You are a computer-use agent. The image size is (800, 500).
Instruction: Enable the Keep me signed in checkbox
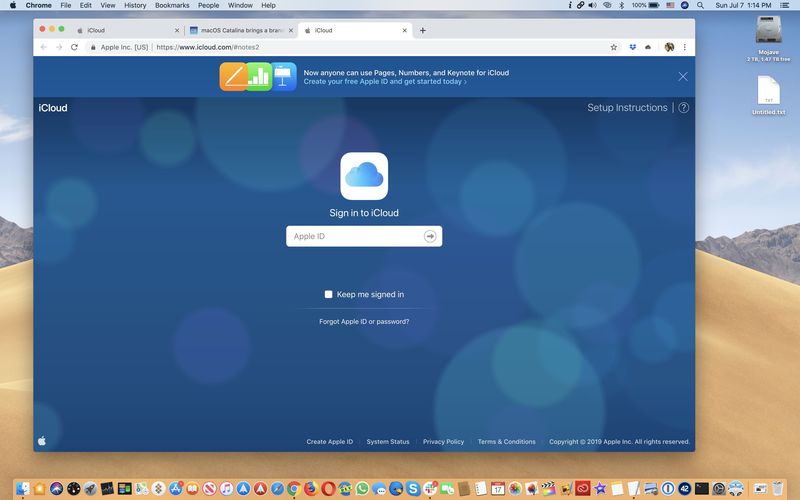(x=329, y=294)
